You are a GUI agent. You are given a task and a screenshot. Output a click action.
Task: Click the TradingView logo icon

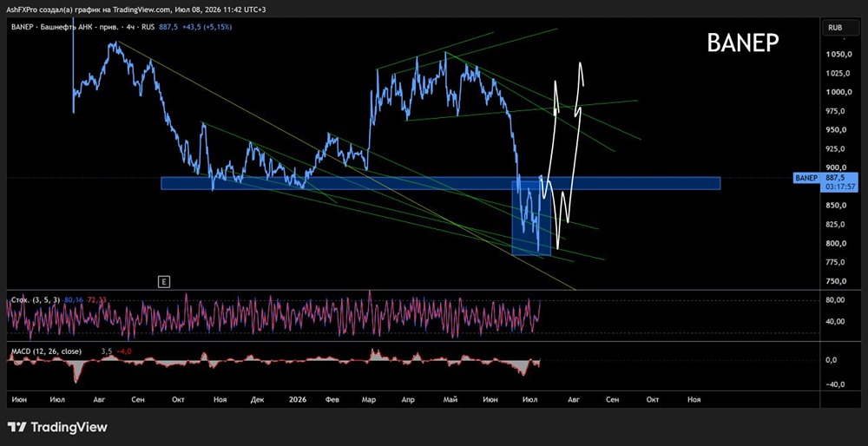16,427
